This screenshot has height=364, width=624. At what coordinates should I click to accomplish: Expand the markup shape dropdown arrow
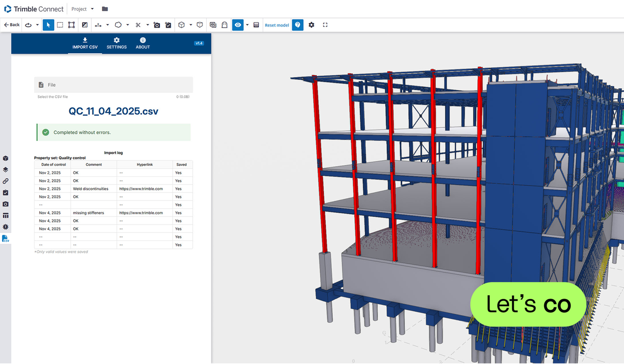[127, 25]
